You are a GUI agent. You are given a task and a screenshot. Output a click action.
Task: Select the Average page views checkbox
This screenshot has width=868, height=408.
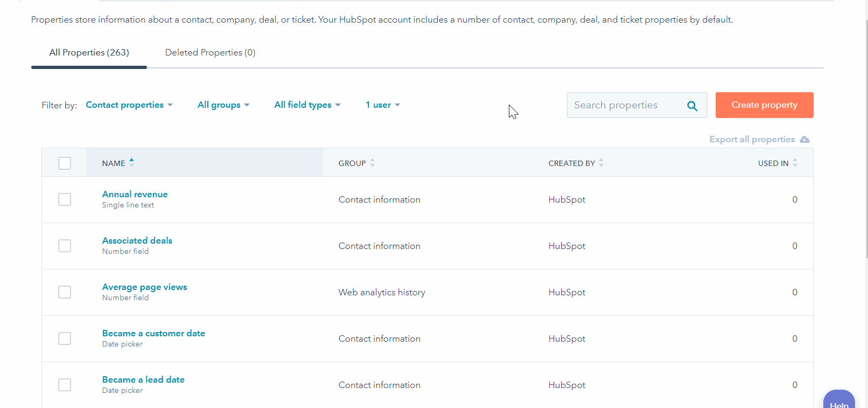(x=65, y=292)
